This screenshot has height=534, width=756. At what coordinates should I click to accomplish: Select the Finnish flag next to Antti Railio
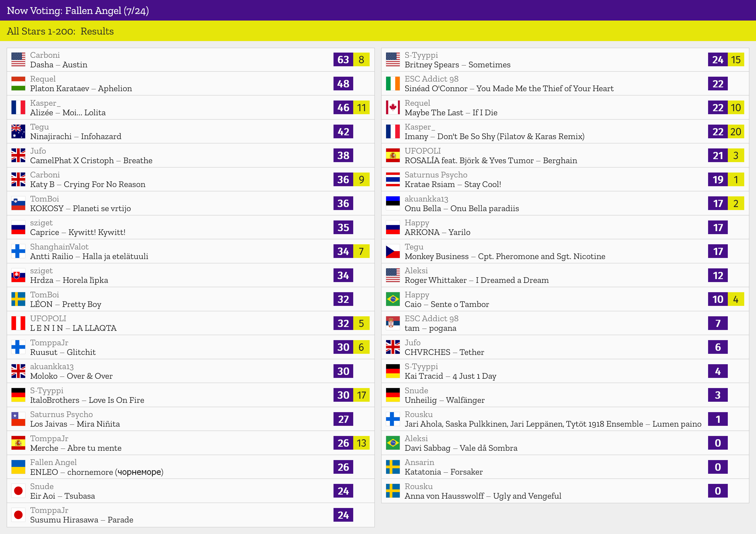pos(18,251)
